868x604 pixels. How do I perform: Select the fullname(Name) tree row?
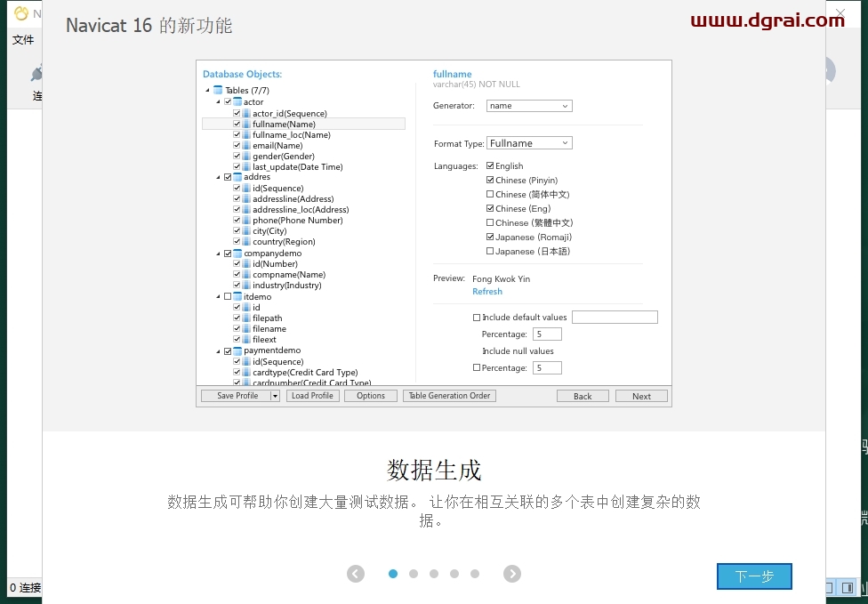[x=303, y=124]
